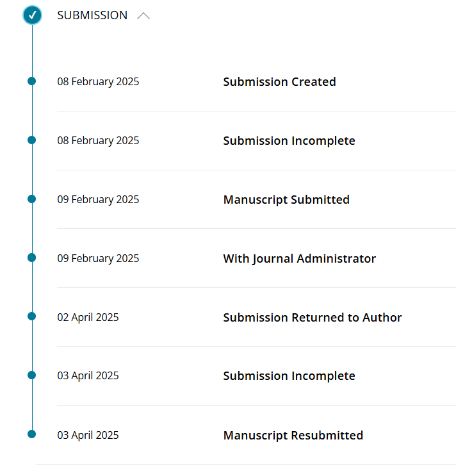Select With Journal Administrator status text
The image size is (456, 476).
300,258
